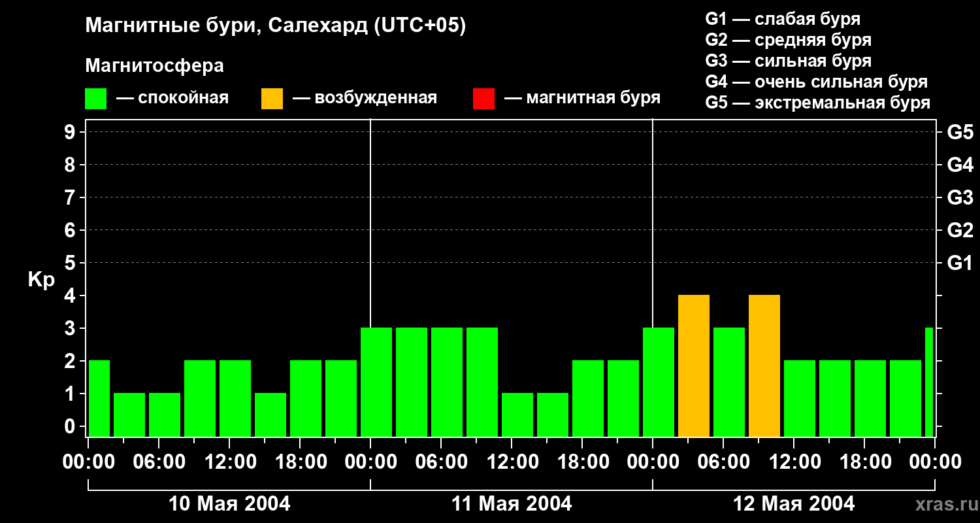Click the 'G5' right-axis tick label
Viewport: 980px width, 523px height.
click(960, 132)
